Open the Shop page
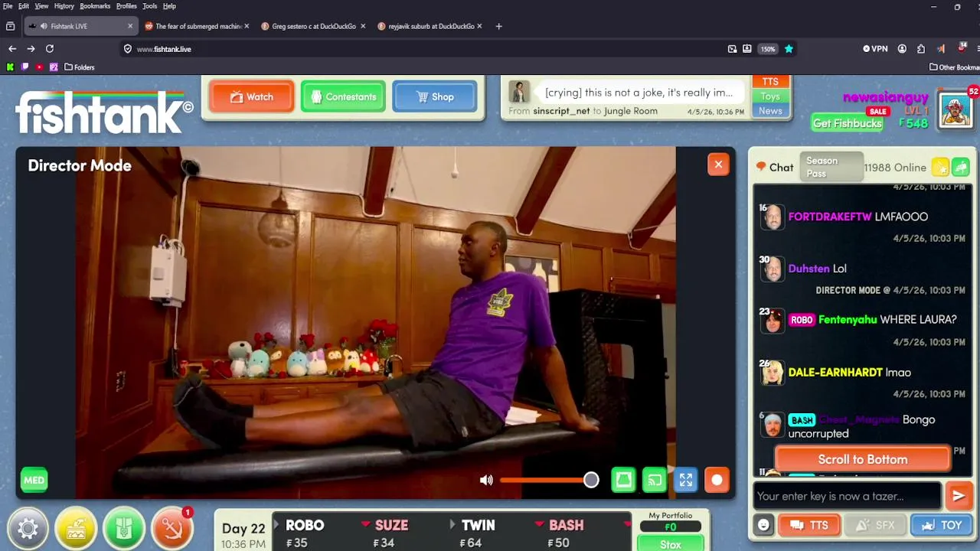The height and width of the screenshot is (551, 980). coord(434,96)
